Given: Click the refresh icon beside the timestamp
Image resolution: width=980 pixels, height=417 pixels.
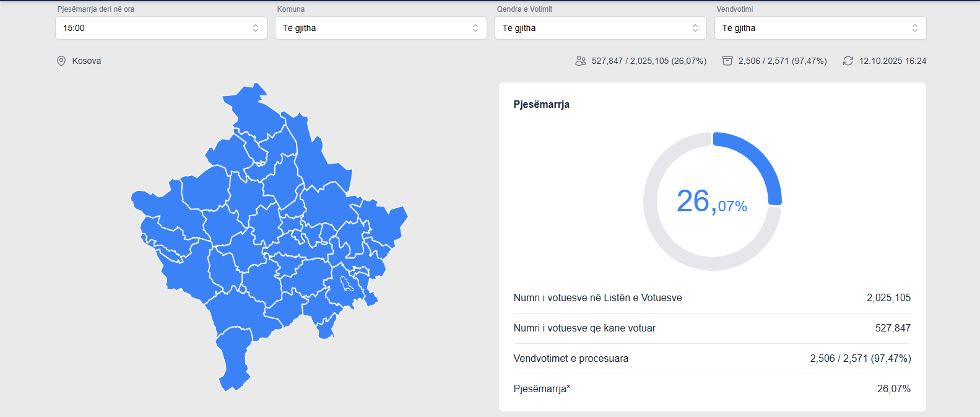Looking at the screenshot, I should [848, 61].
